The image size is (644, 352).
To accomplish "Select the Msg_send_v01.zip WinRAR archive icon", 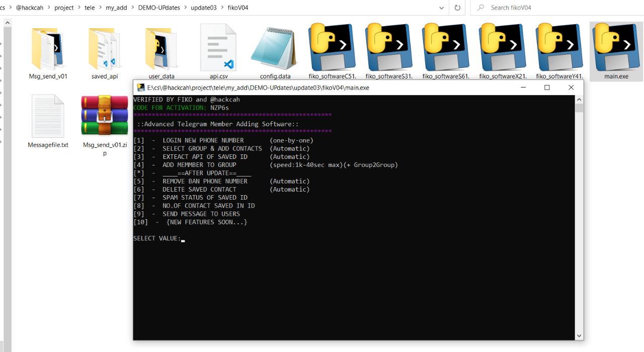I will tap(105, 116).
